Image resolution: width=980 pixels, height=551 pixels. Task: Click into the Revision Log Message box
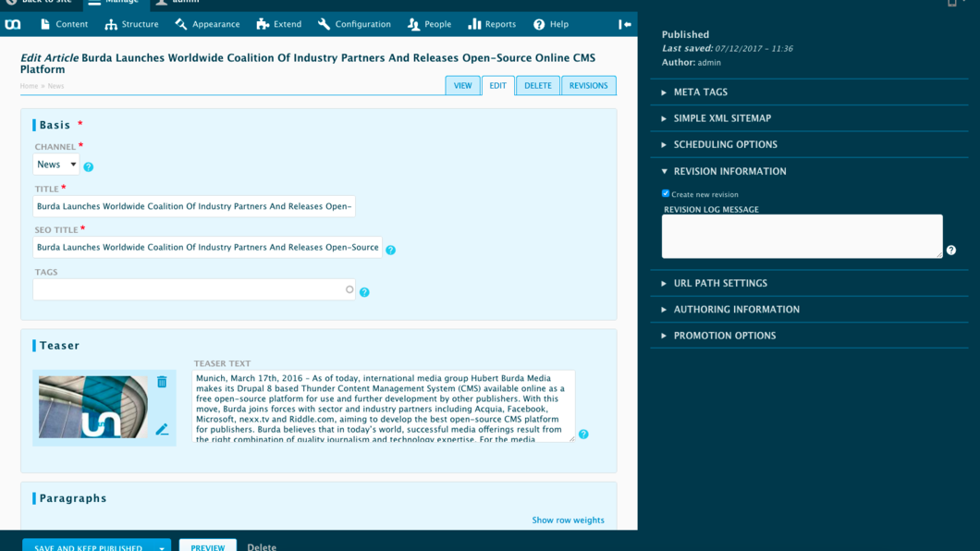click(x=802, y=236)
